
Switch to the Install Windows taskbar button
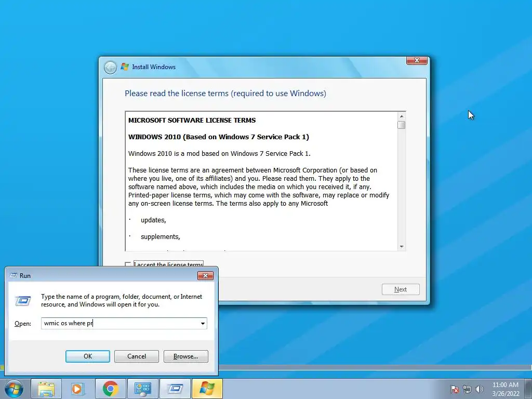[x=207, y=389]
